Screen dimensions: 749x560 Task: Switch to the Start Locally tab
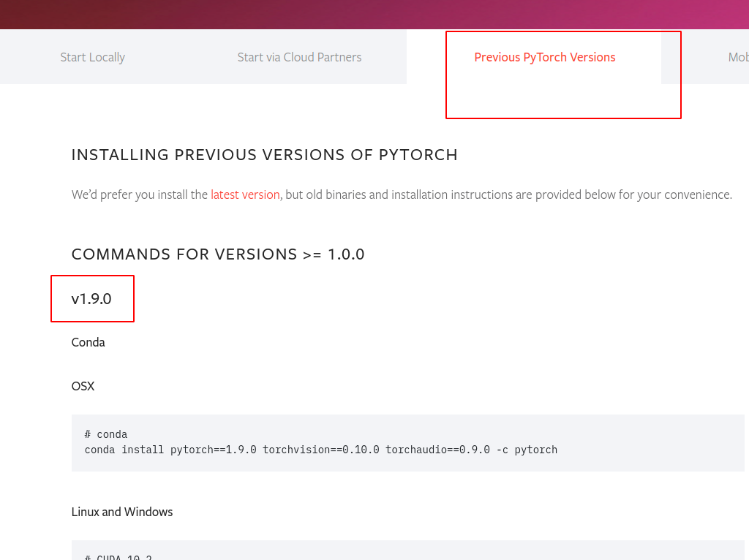click(x=92, y=56)
